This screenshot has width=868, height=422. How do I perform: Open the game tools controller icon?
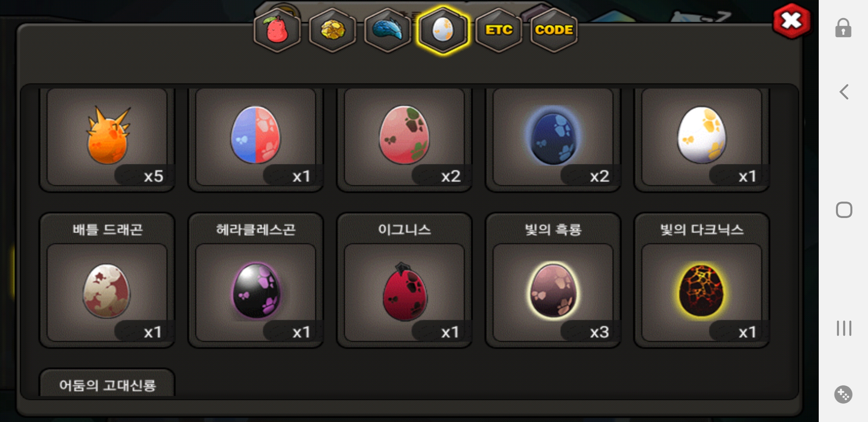(843, 395)
